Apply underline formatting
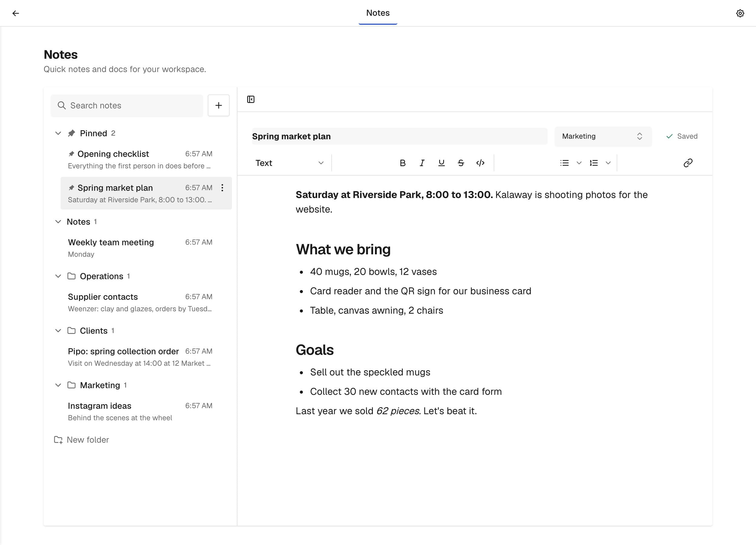The height and width of the screenshot is (545, 756). click(441, 163)
